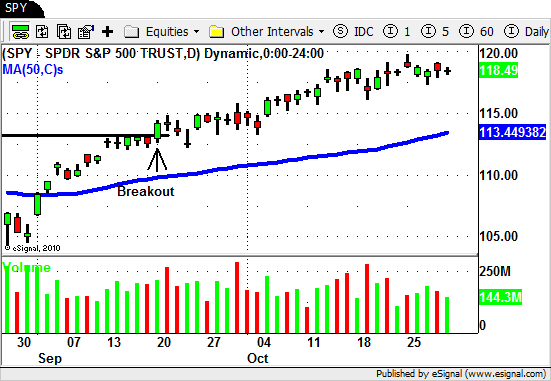The width and height of the screenshot is (551, 381).
Task: Click the green chain link icon
Action: (20, 32)
